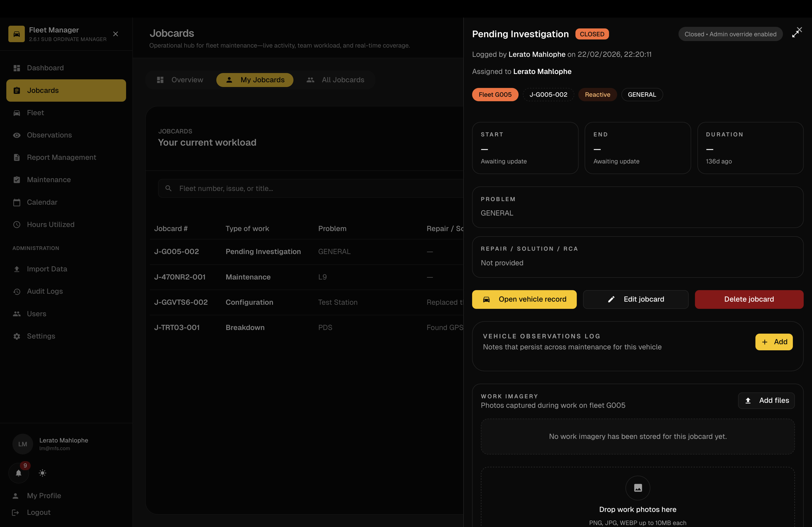Switch to the My Jobcards tab

pos(255,80)
